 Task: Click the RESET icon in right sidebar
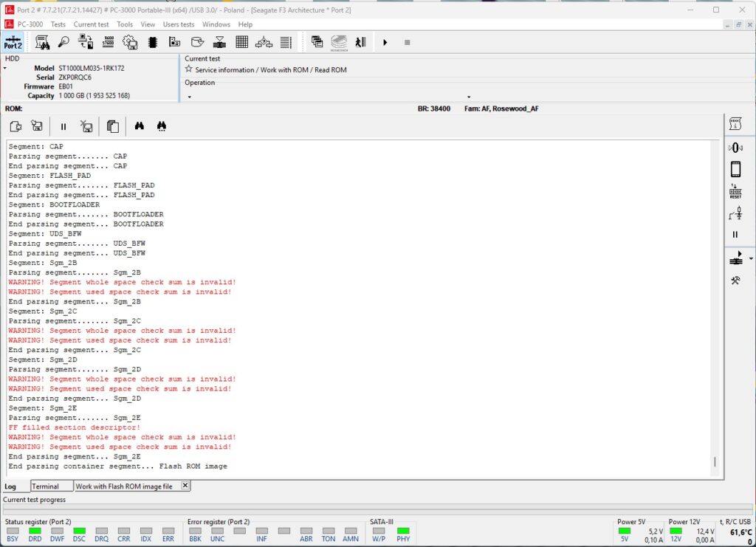(x=735, y=191)
